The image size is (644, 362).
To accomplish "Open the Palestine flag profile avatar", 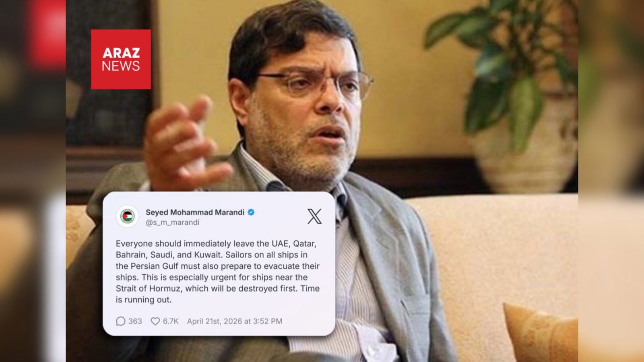I will (127, 216).
